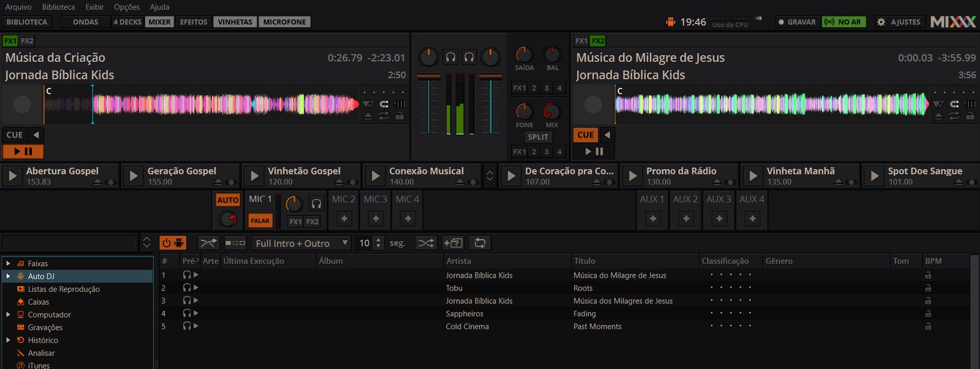
Task: Expand the Computador tree item
Action: pos(8,314)
